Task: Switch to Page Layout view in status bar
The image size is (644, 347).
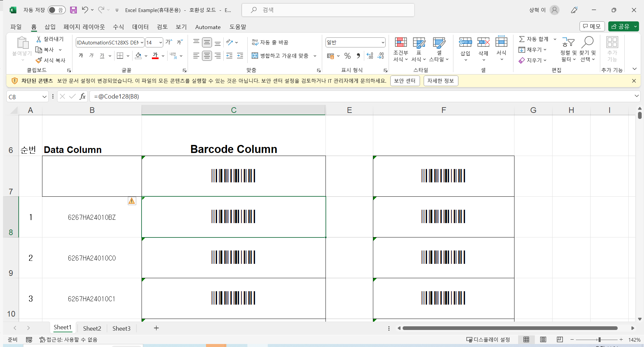Action: click(543, 340)
